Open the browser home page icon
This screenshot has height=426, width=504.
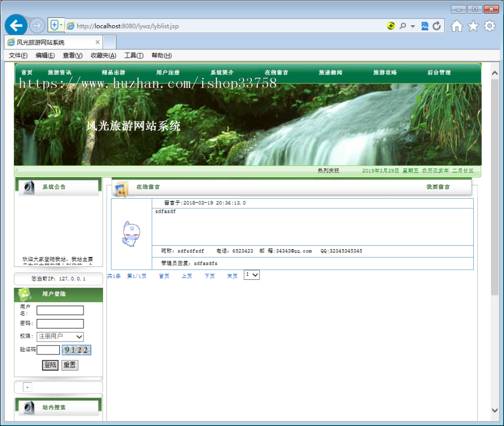(x=457, y=26)
